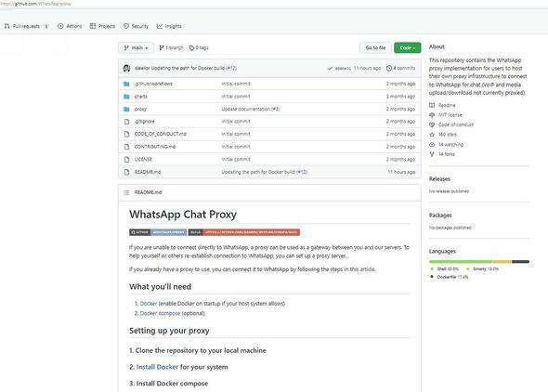
Task: Open the Install Docker link
Action: pos(157,367)
